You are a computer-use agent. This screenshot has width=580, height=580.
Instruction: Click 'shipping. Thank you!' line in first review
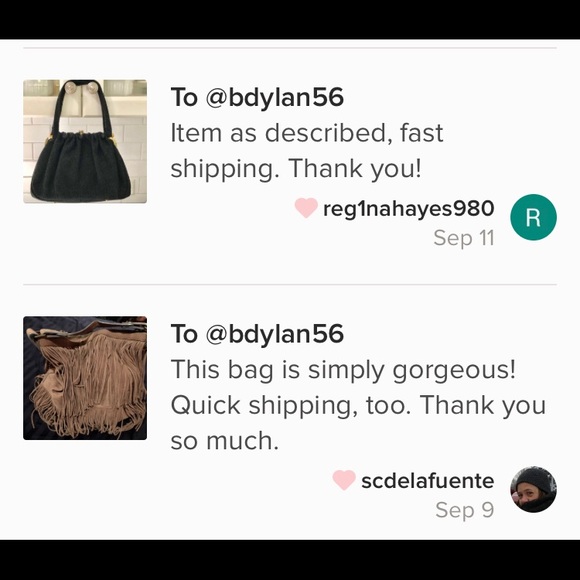(296, 169)
